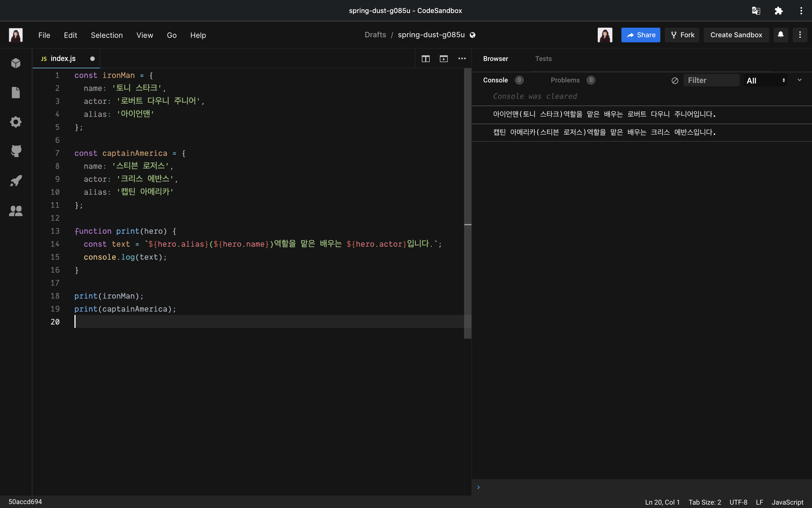
Task: Click the clear console icon
Action: [675, 81]
